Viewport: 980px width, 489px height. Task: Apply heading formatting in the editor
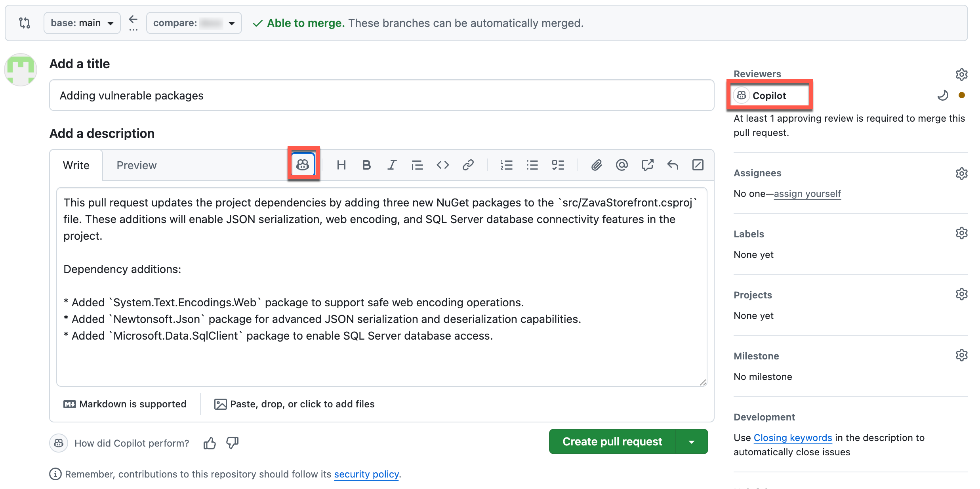[x=341, y=165]
